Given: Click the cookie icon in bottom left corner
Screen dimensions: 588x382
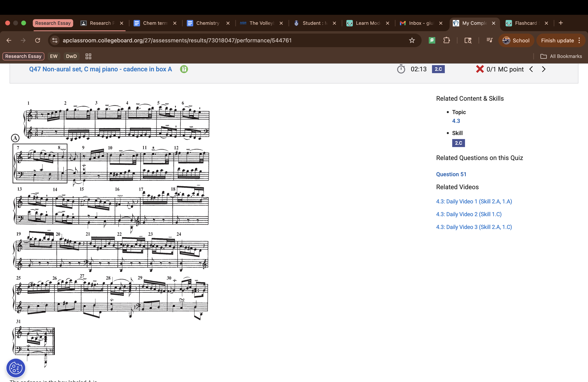Looking at the screenshot, I should (16, 368).
